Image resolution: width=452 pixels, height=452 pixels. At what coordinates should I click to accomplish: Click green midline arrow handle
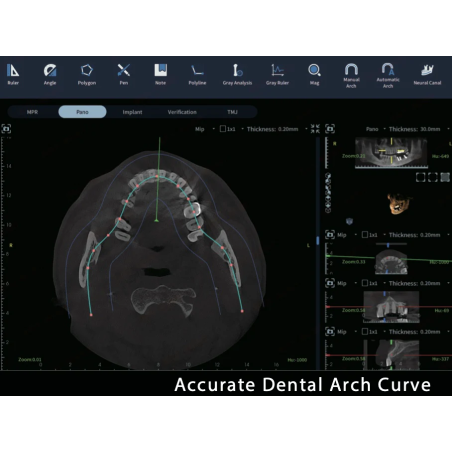pos(156,220)
